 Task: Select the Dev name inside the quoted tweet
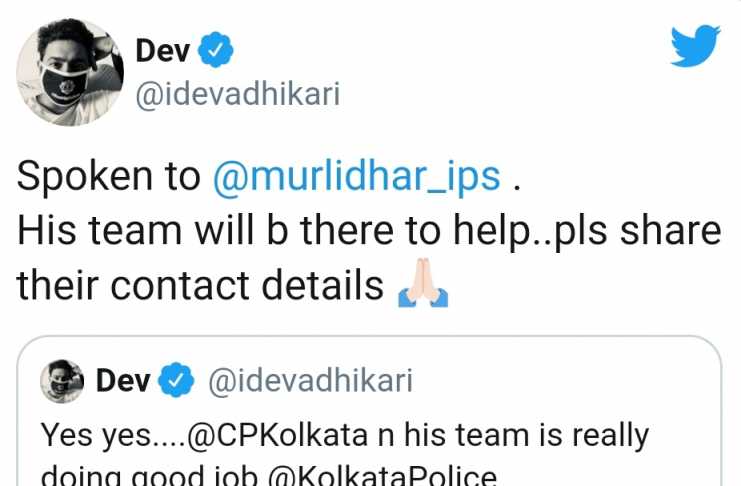(x=123, y=381)
